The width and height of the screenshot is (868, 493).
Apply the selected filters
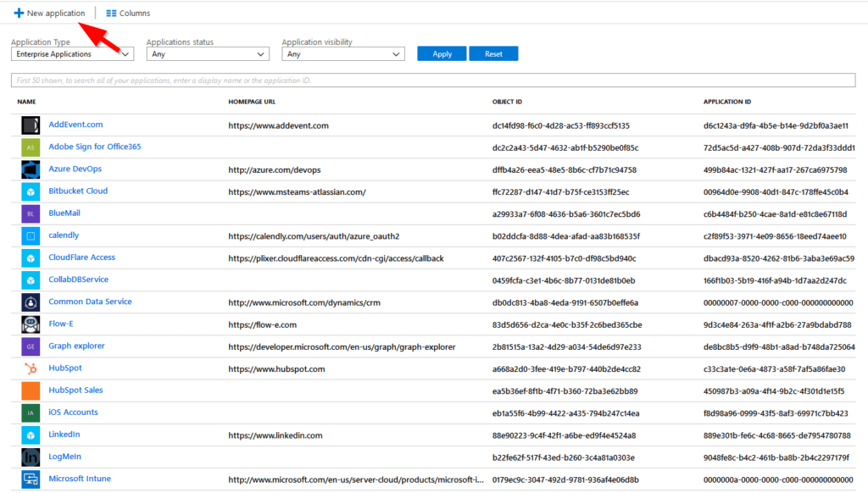pyautogui.click(x=442, y=53)
